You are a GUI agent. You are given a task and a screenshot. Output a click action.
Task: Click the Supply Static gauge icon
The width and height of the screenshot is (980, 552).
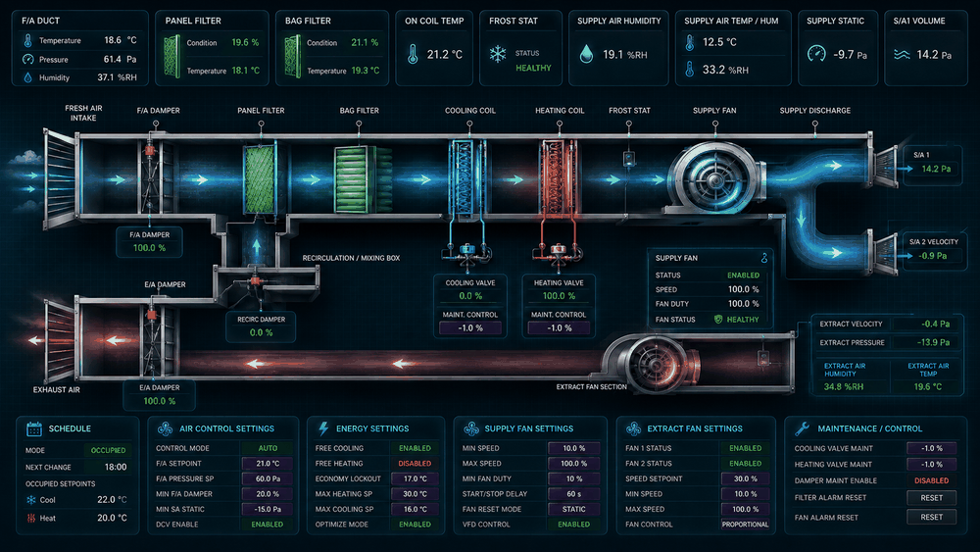pyautogui.click(x=816, y=54)
